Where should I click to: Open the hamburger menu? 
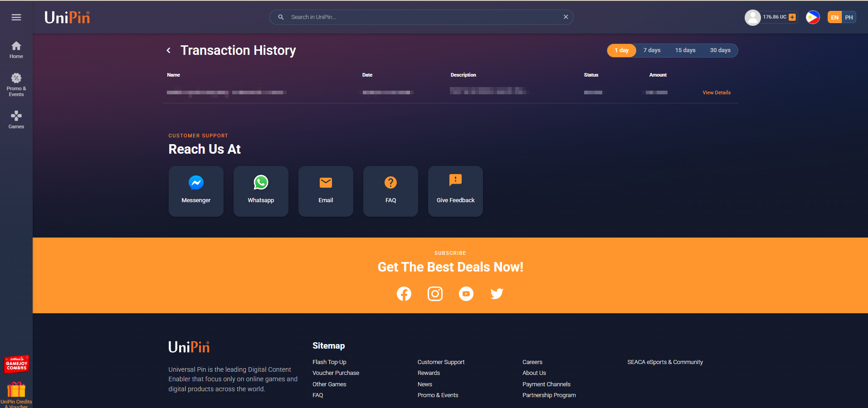tap(16, 17)
